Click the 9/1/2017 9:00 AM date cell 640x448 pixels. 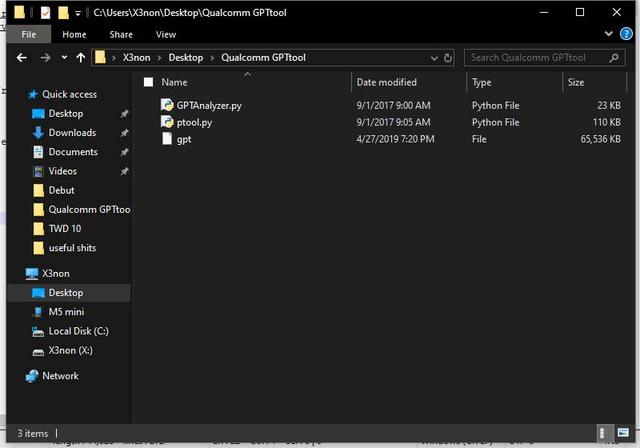pos(393,105)
